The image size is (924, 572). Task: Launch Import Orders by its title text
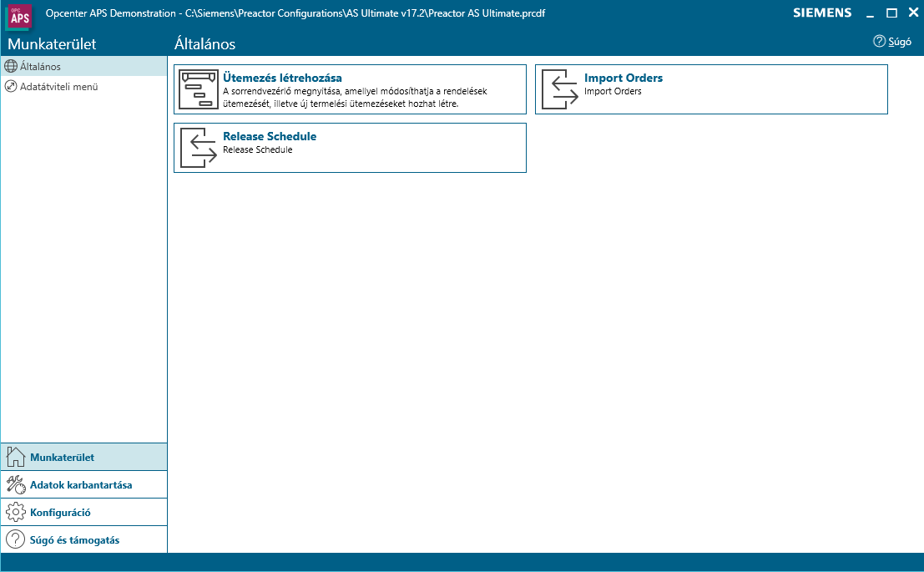(624, 78)
